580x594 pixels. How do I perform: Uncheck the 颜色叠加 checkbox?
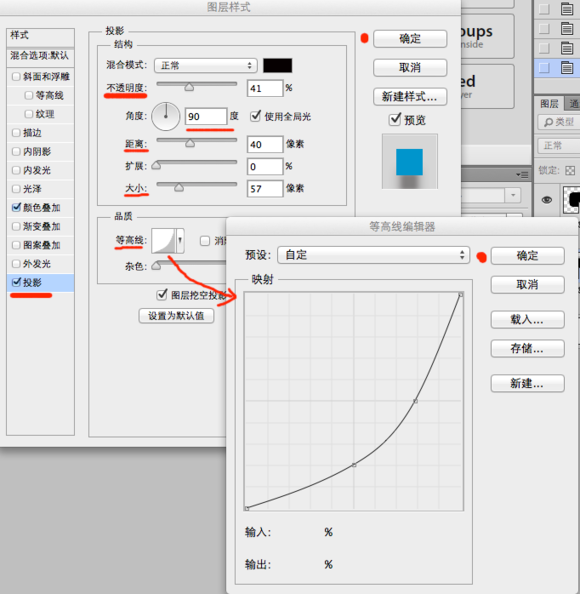pyautogui.click(x=16, y=207)
